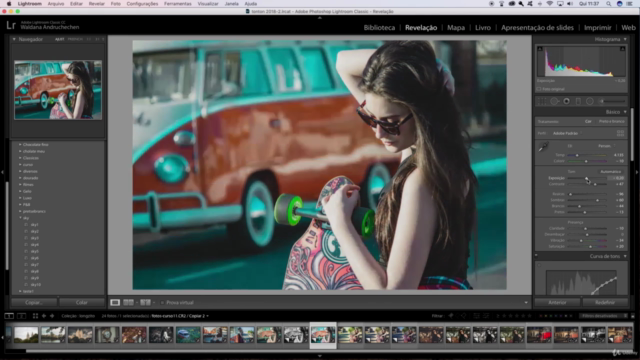
Task: Filter by yellow color label
Action: pos(547,316)
